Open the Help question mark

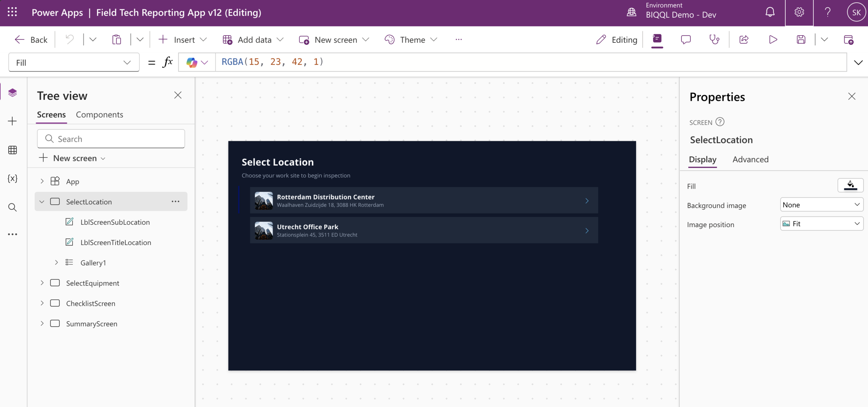pos(828,12)
